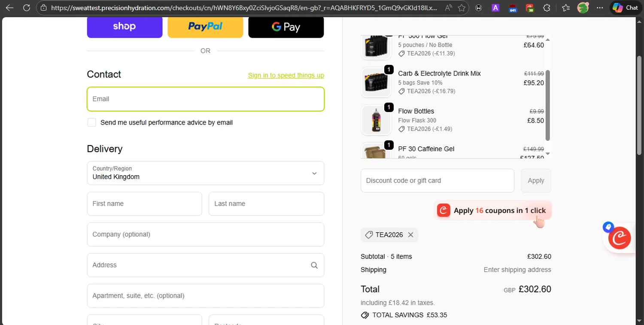
Task: Click the PF 30 Caffeine Gel thumbnail
Action: pyautogui.click(x=377, y=151)
